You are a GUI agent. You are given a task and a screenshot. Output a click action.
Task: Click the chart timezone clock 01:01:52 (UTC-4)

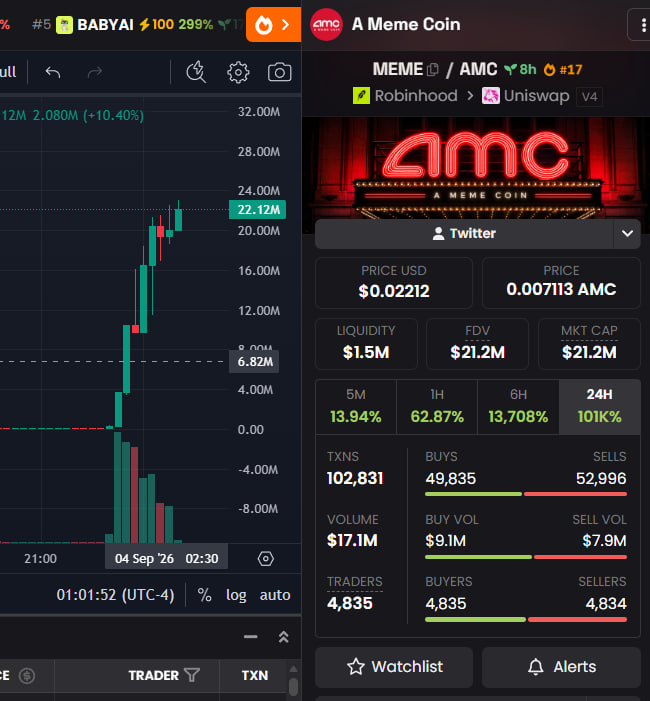(x=115, y=595)
